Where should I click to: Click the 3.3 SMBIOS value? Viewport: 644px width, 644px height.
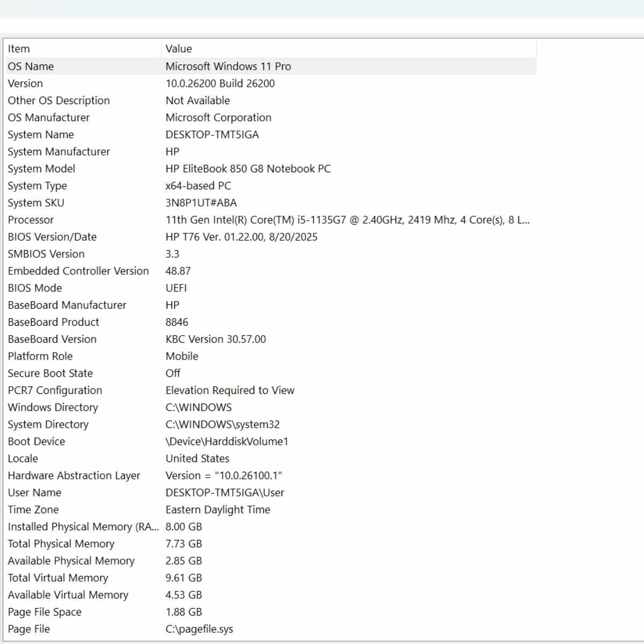(172, 254)
